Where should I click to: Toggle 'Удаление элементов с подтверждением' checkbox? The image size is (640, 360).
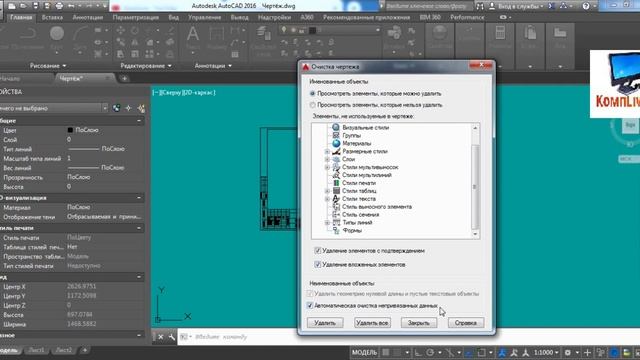(318, 250)
